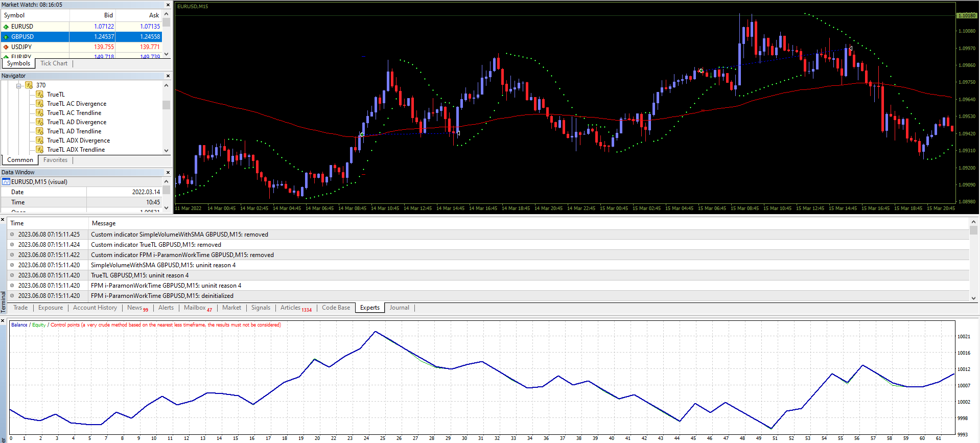Select the TrueTL AC Divergence indicator icon
980x443 pixels.
[39, 104]
